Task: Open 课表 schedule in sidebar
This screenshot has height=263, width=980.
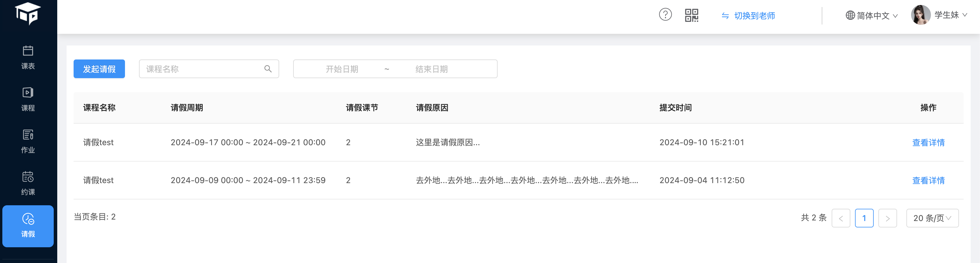Action: click(28, 57)
